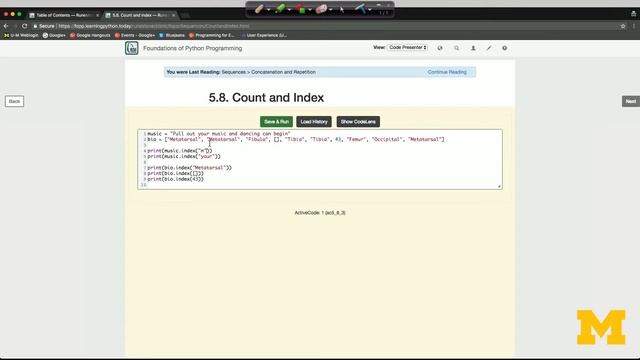Open highlighter options arrow

point(289,9)
